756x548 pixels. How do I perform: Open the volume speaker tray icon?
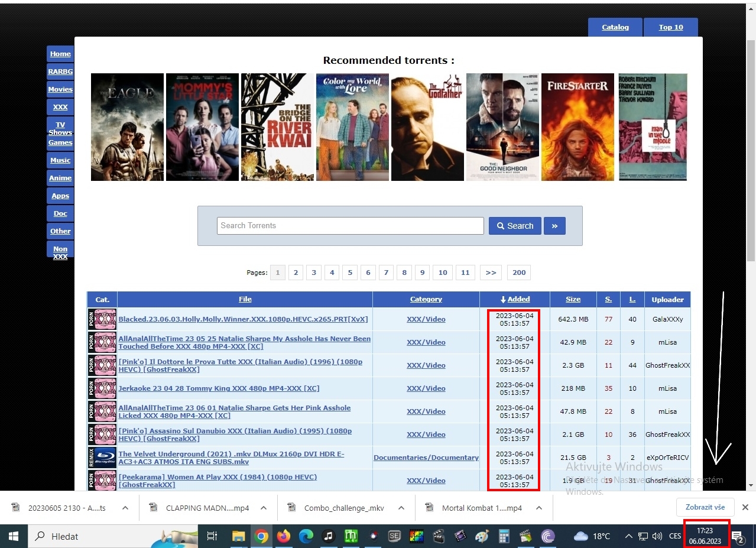click(657, 536)
